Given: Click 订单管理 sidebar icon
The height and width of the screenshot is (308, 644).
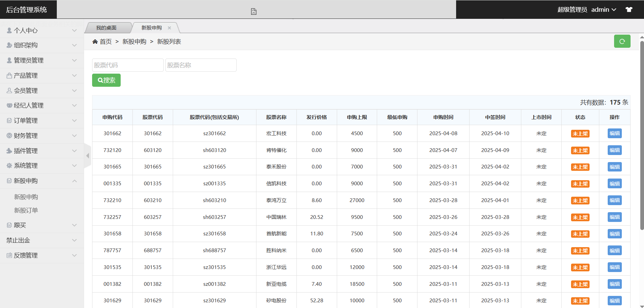Looking at the screenshot, I should click(9, 120).
